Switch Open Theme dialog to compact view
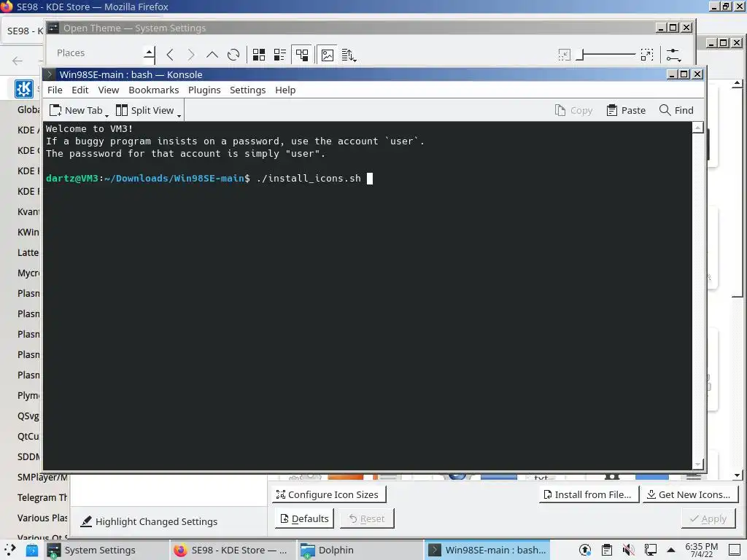Screen dimensions: 747x560 pyautogui.click(x=279, y=55)
